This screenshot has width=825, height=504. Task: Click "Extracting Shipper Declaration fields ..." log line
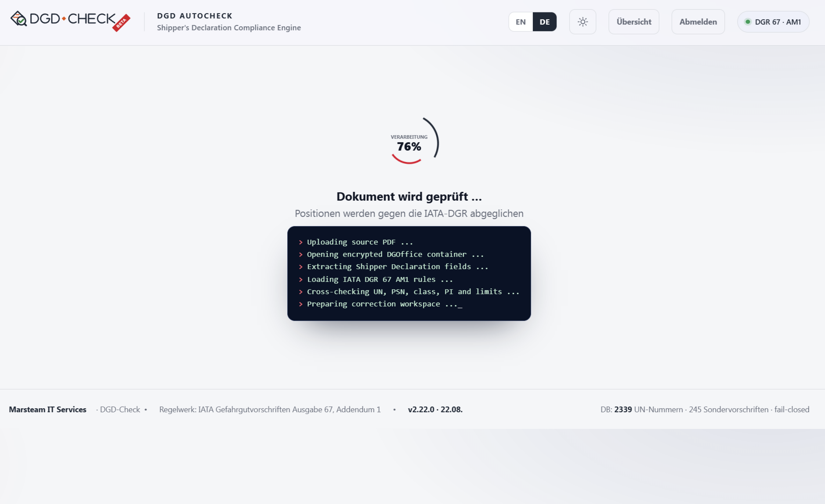[393, 266]
